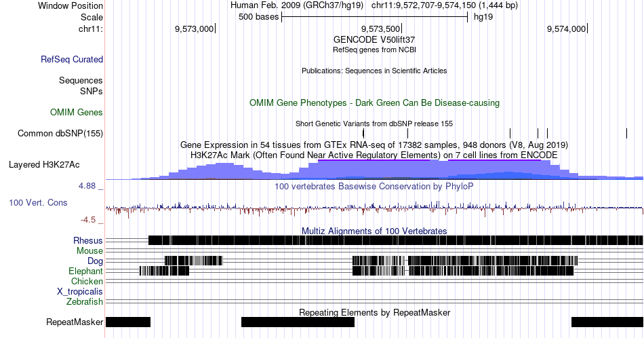644x338 pixels.
Task: Click the Layered H3K27Ac track label
Action: (x=44, y=164)
